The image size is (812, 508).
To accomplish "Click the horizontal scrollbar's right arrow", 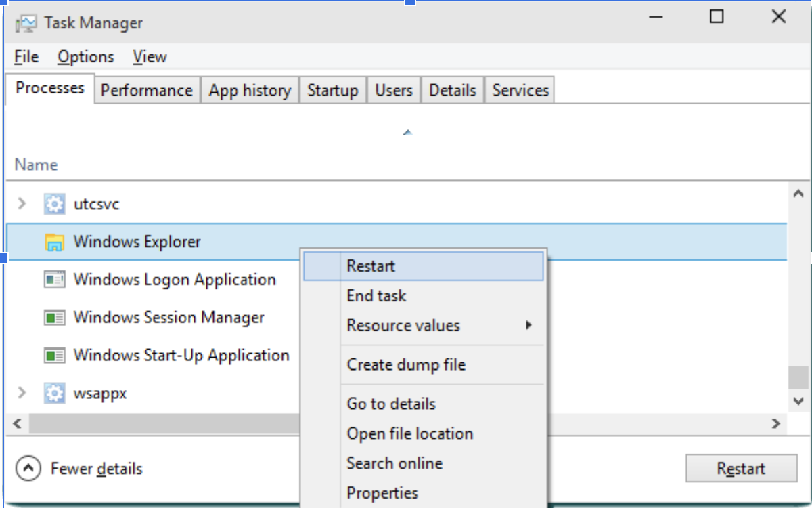I will 777,424.
